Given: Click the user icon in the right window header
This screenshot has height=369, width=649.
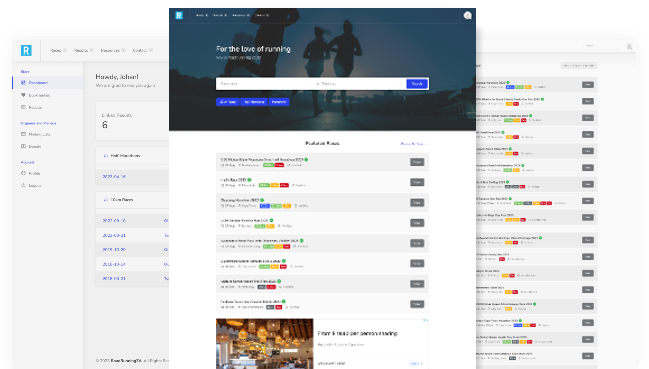Looking at the screenshot, I should tap(630, 46).
